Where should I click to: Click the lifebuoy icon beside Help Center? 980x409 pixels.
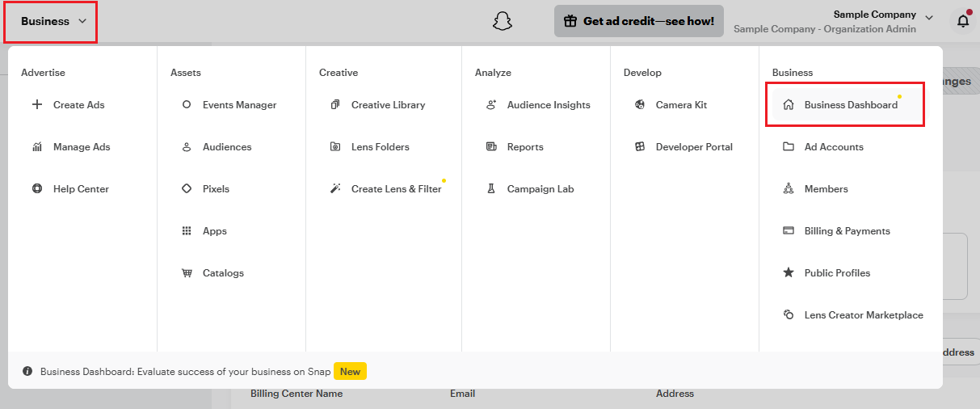point(37,189)
